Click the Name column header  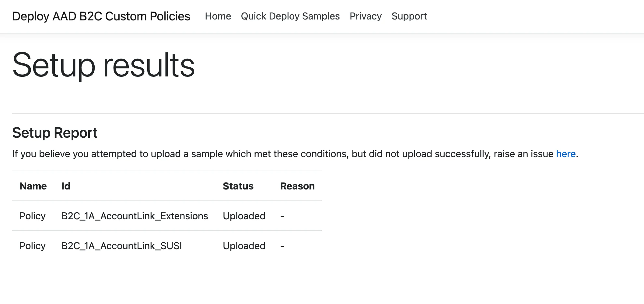point(33,186)
